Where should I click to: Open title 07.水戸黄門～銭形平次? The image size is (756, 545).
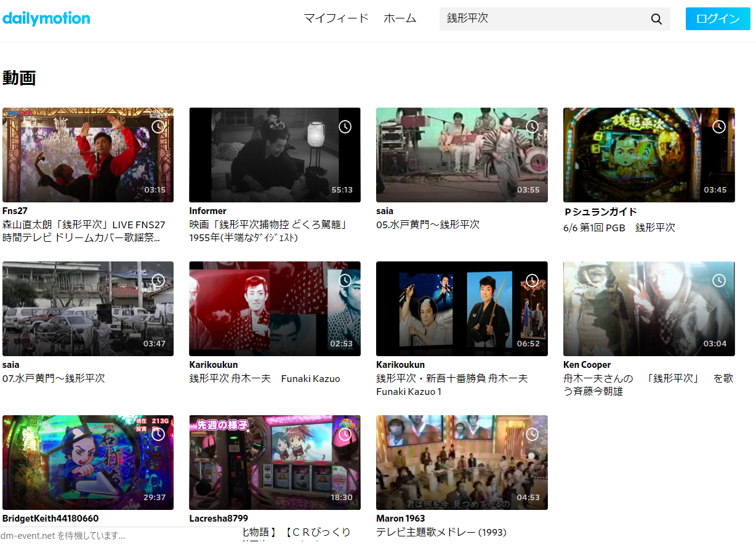tap(54, 378)
